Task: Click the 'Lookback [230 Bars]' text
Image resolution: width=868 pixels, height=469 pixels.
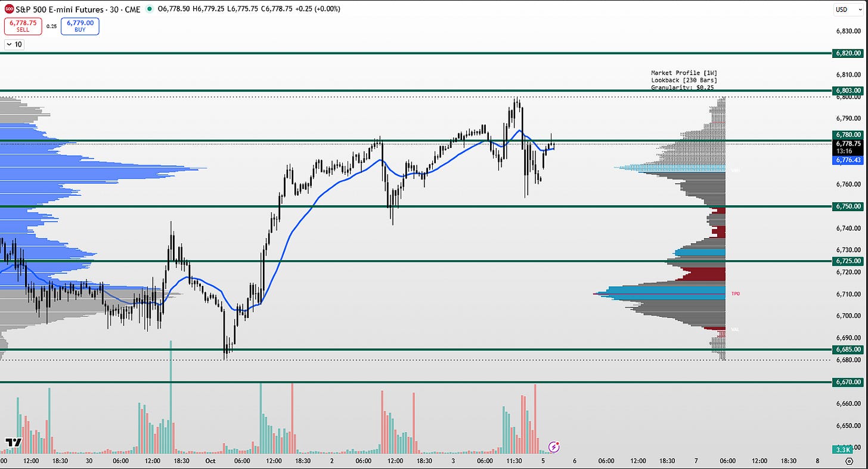Action: point(684,80)
